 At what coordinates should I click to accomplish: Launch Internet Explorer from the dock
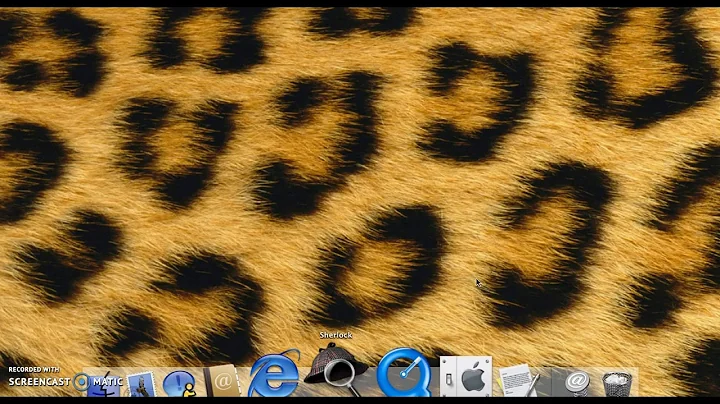(274, 374)
